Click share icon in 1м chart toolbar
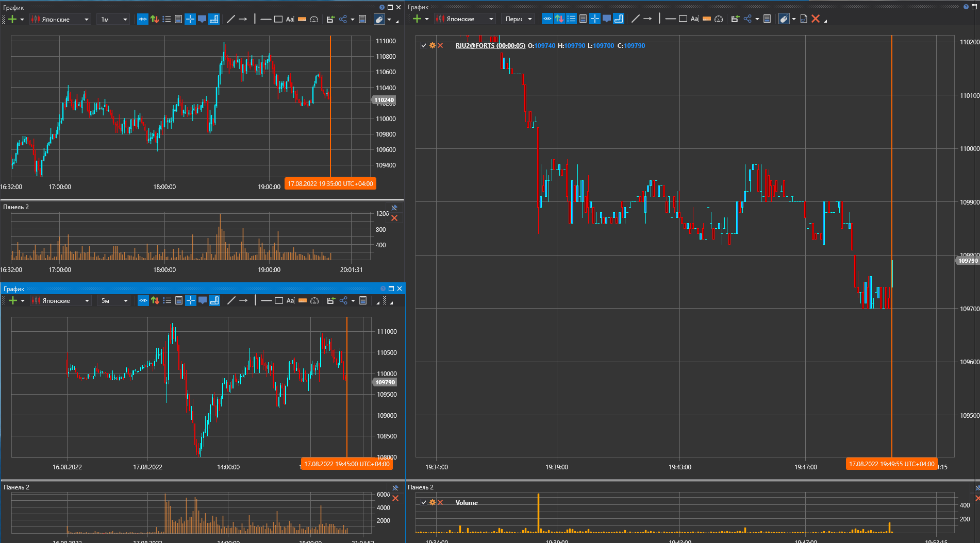980x543 pixels. (343, 19)
